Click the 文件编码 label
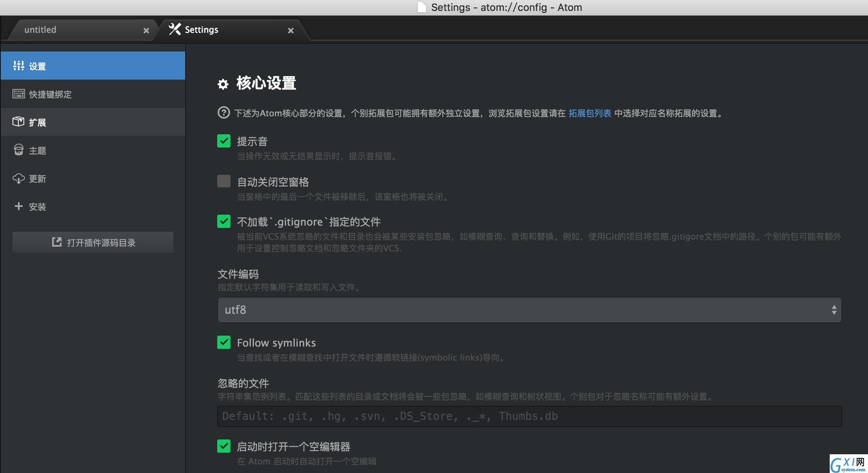 tap(238, 274)
